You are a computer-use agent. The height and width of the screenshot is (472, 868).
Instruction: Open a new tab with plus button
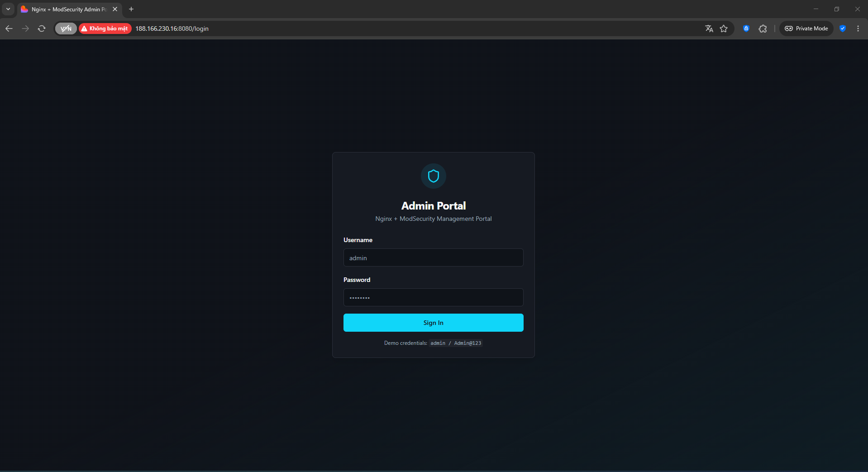[131, 9]
